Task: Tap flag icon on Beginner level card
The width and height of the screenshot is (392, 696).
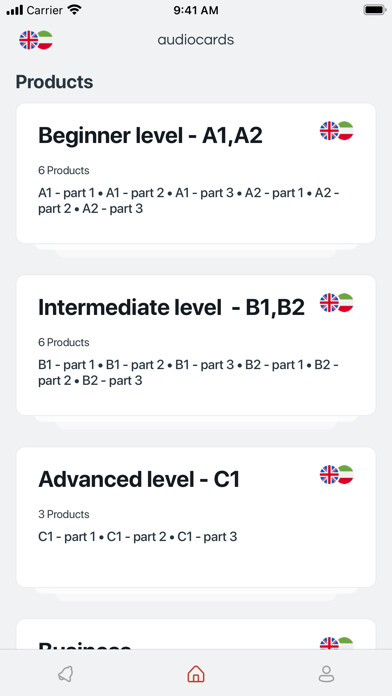Action: [337, 131]
